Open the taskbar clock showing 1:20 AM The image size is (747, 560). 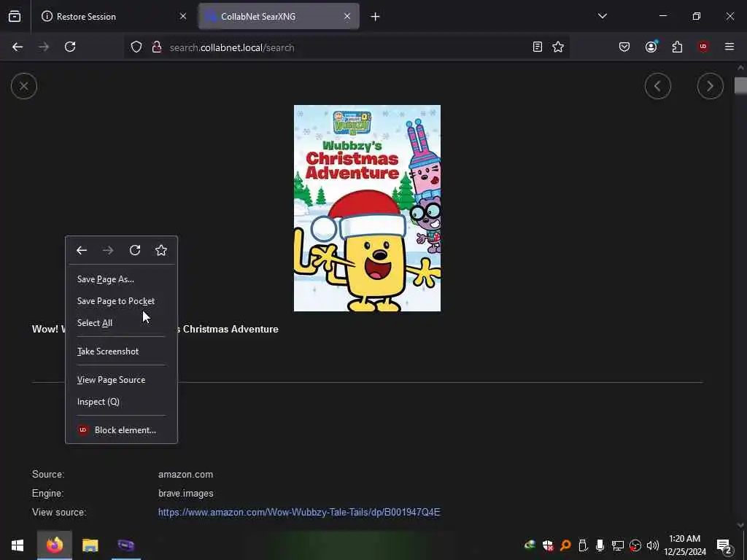coord(684,545)
